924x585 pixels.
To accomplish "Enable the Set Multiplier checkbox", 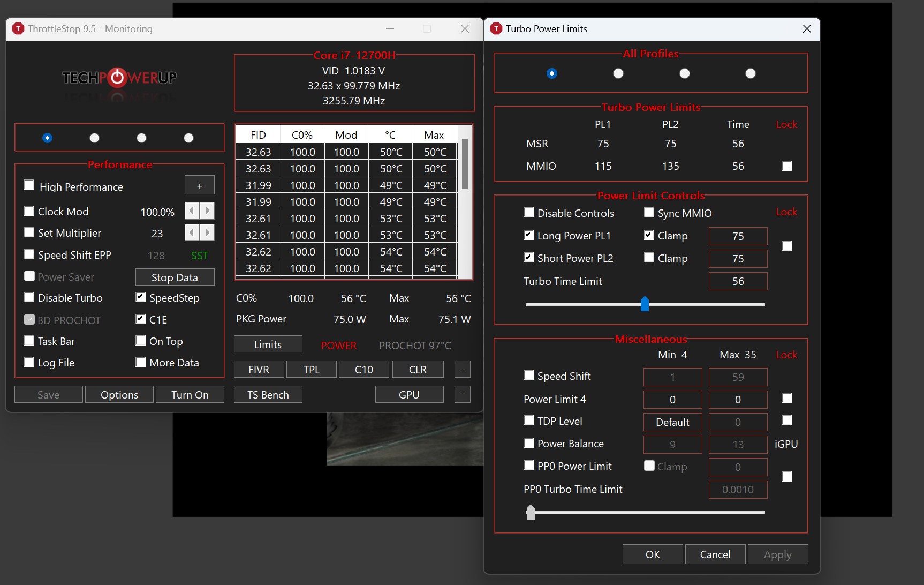I will (29, 232).
